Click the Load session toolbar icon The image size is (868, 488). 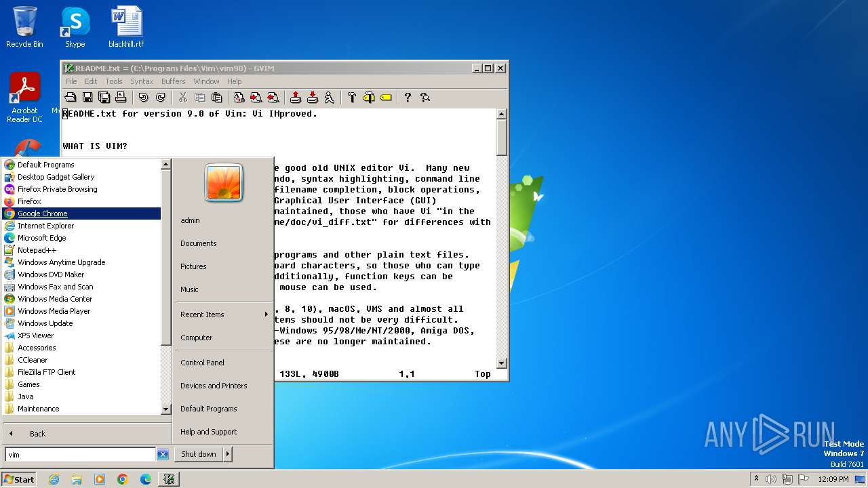tap(296, 98)
